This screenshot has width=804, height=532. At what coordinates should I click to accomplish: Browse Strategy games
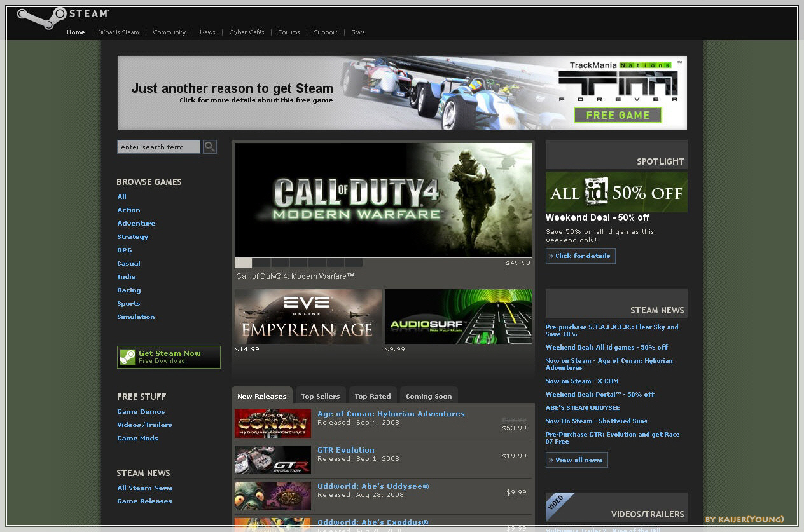click(132, 237)
